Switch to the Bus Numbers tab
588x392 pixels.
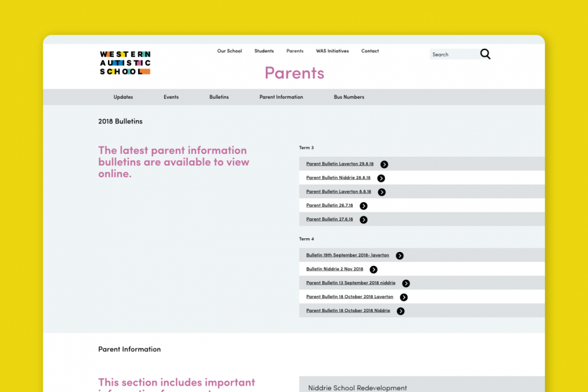(349, 96)
